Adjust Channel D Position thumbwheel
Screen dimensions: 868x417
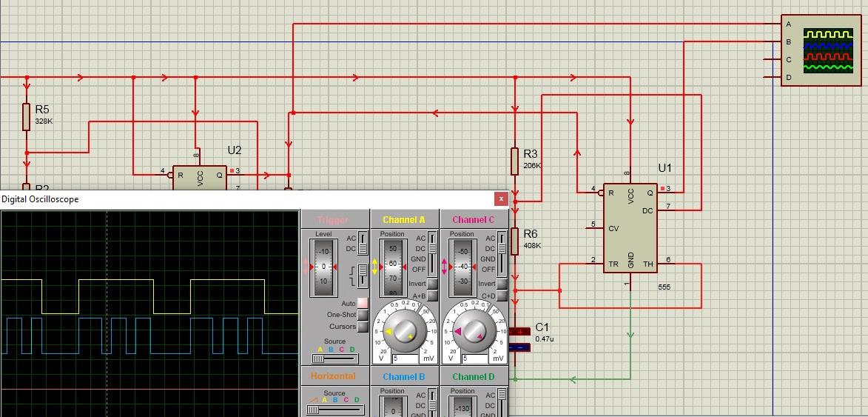462,406
